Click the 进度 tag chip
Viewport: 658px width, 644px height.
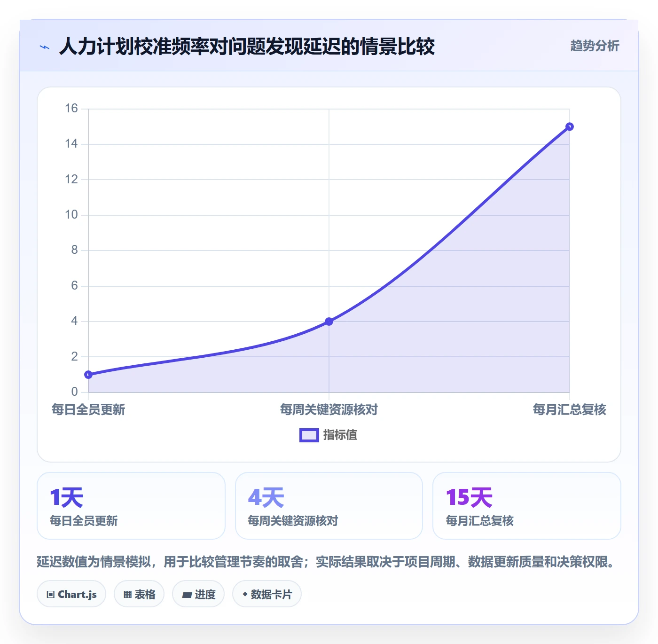pos(198,594)
